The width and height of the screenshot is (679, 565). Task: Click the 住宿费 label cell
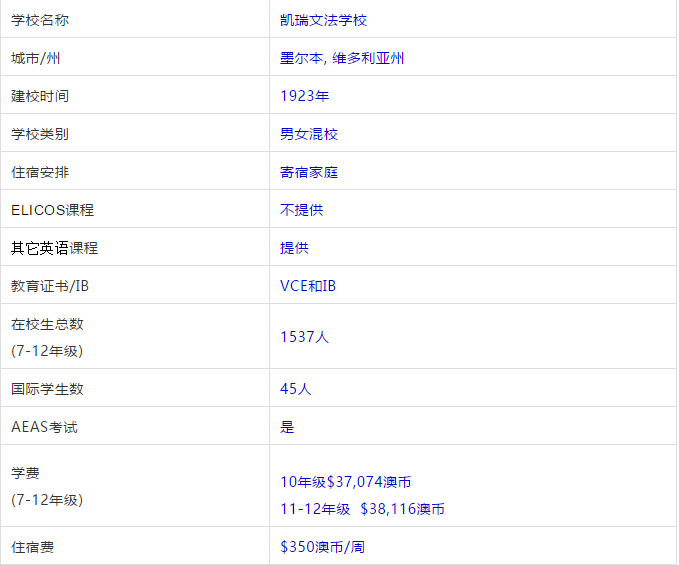coord(33,547)
